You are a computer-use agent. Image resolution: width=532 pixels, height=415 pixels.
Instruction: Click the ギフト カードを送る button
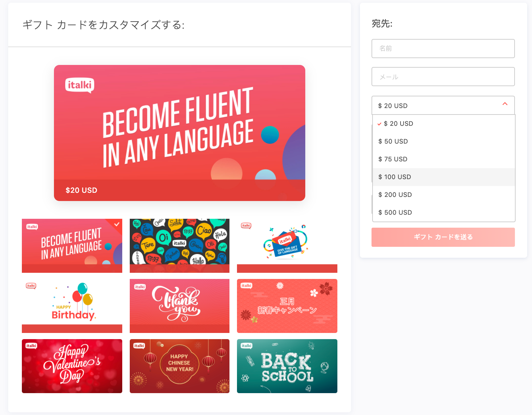click(443, 237)
